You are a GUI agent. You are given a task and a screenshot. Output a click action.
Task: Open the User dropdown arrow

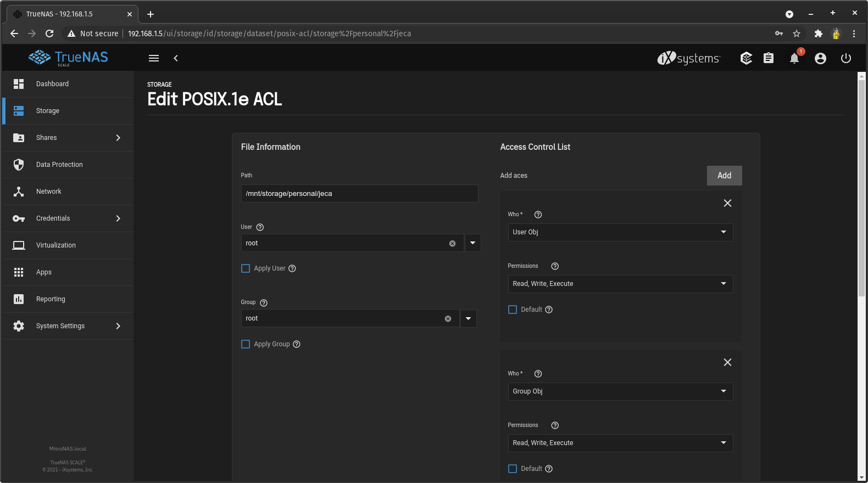(x=472, y=243)
